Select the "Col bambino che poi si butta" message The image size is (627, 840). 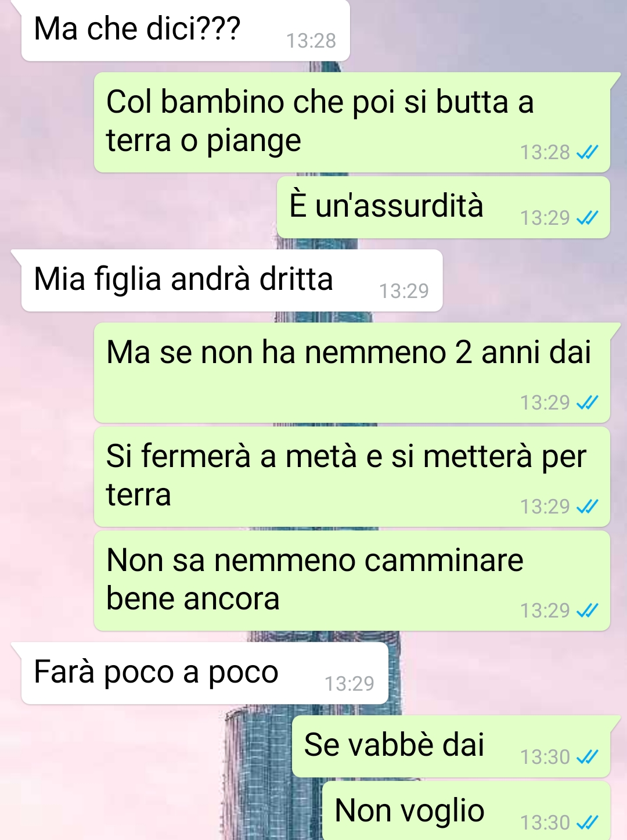pyautogui.click(x=352, y=122)
